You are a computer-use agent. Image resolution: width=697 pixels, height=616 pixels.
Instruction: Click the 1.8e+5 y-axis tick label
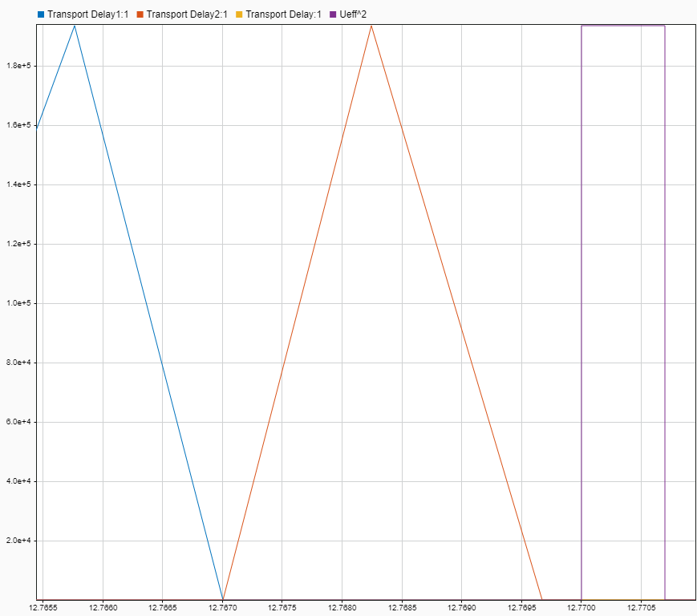click(x=19, y=66)
